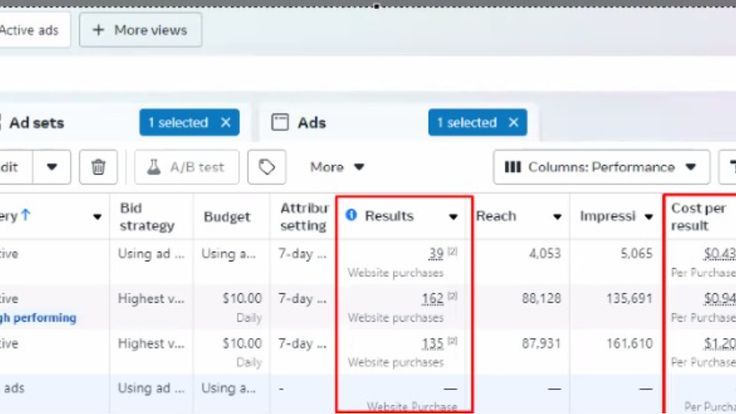Open the More views button
This screenshot has height=414, width=736.
click(x=140, y=30)
